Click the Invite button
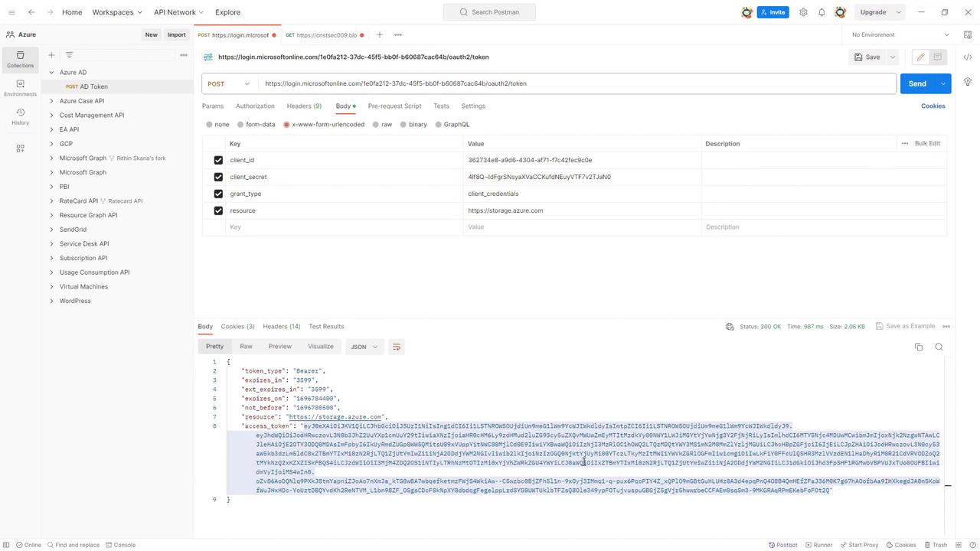This screenshot has width=980, height=551. pyautogui.click(x=774, y=12)
